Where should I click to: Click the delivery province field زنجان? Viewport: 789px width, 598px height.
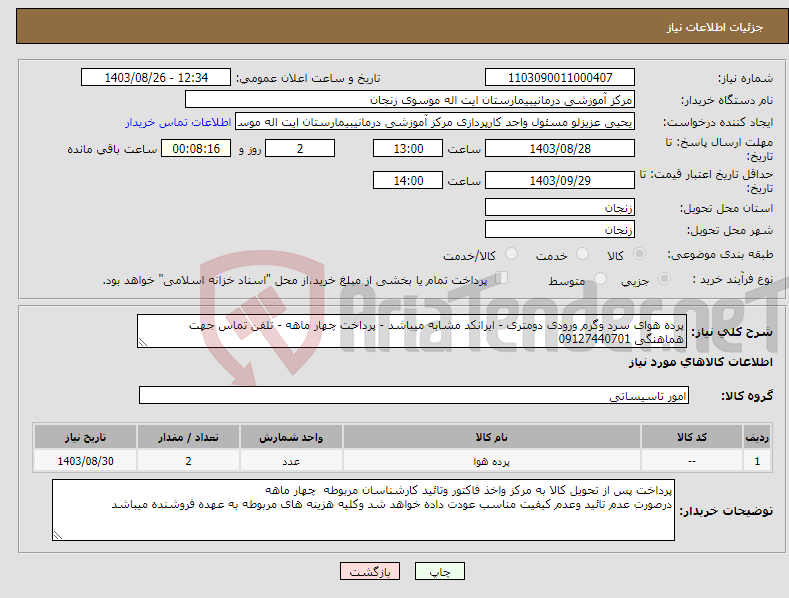click(560, 207)
